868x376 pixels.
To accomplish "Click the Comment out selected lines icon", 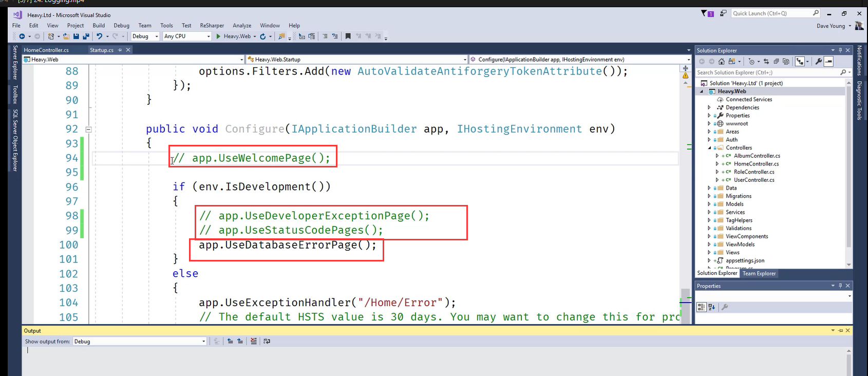I will tap(325, 36).
